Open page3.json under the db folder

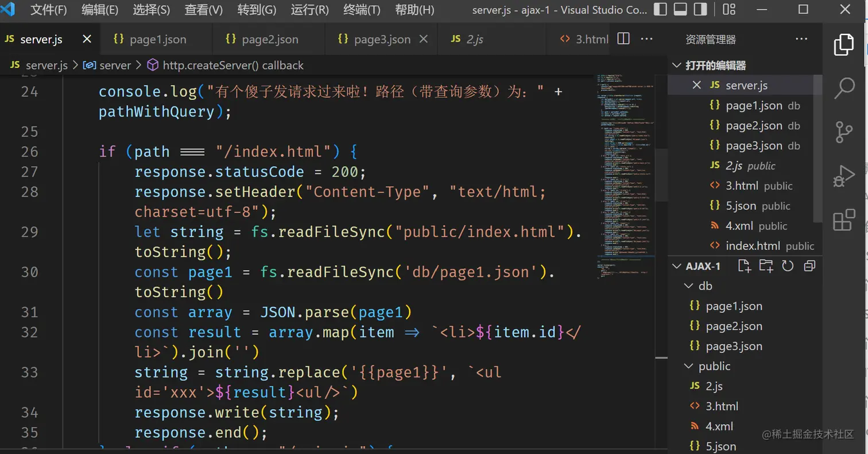tap(745, 346)
